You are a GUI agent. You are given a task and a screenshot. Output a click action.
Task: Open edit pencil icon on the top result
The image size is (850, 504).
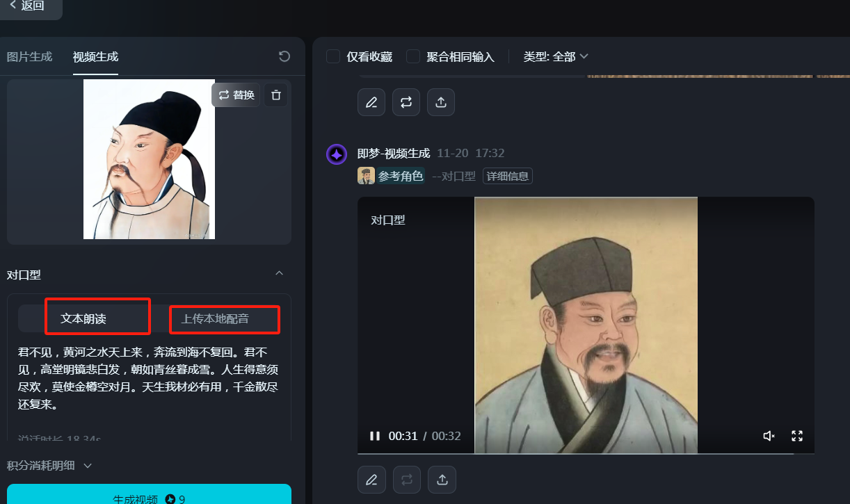[371, 102]
